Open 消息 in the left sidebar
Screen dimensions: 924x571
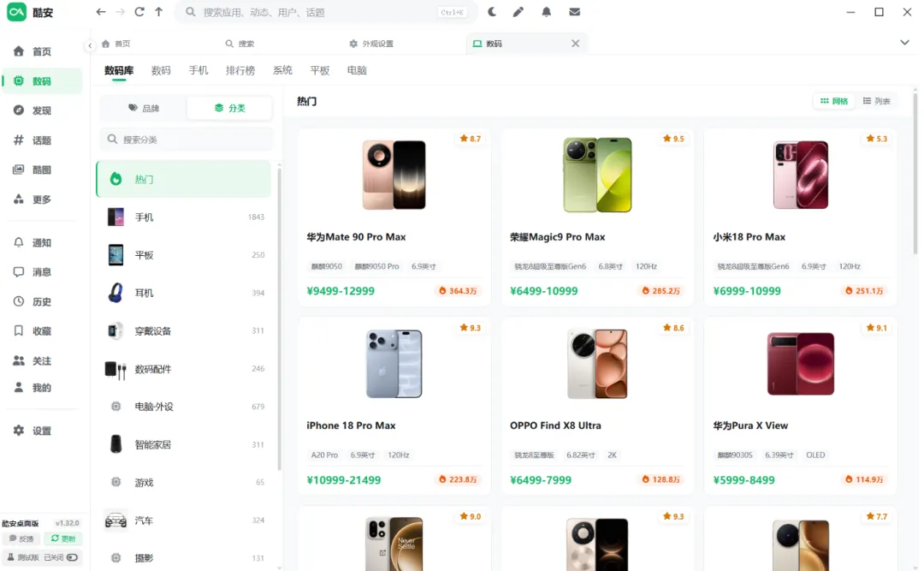point(42,272)
